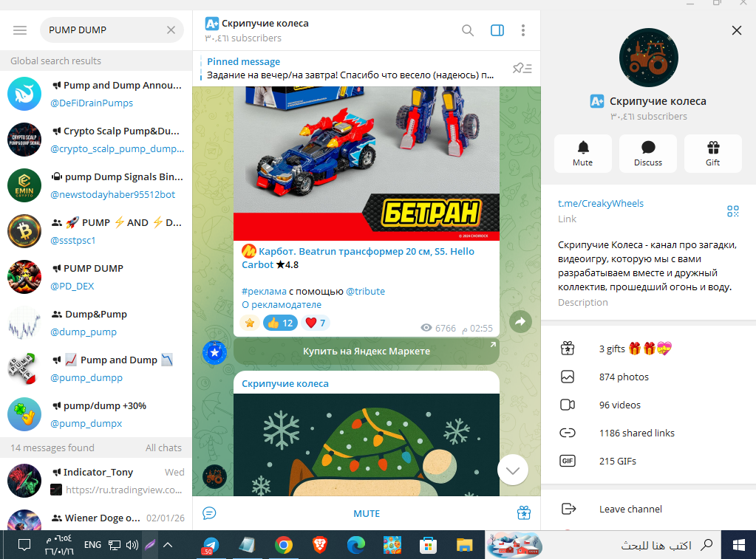Open the t.me/CreakyWheels link
756x559 pixels.
[x=601, y=203]
